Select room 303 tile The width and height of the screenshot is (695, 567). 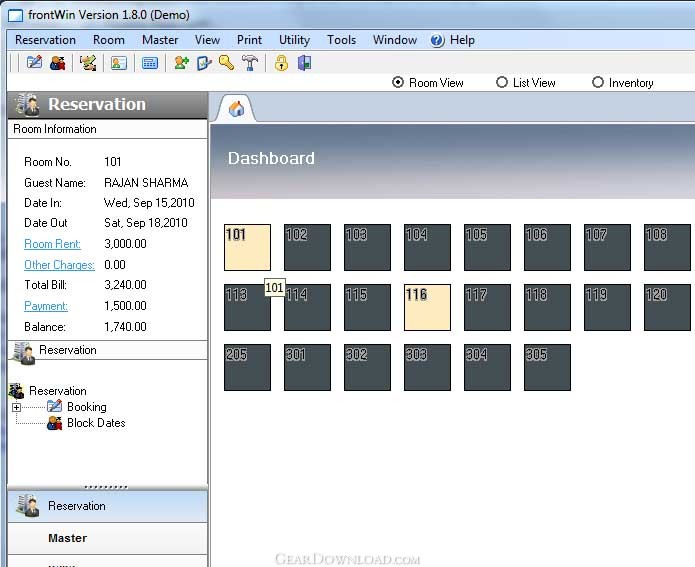coord(427,368)
